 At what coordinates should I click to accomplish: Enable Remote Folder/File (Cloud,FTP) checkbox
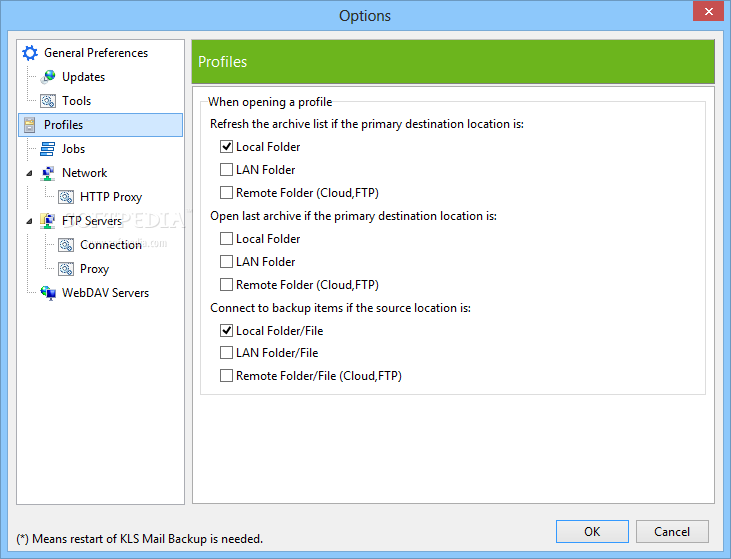(226, 375)
